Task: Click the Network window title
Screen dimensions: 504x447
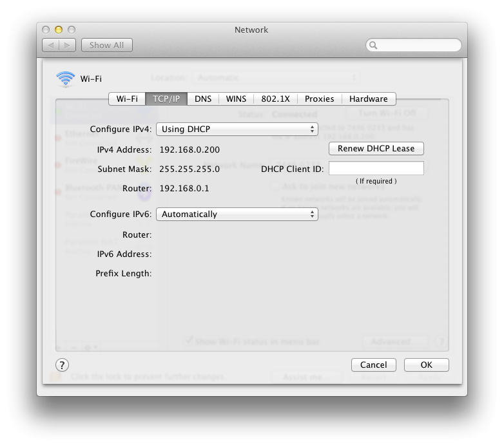Action: [251, 30]
